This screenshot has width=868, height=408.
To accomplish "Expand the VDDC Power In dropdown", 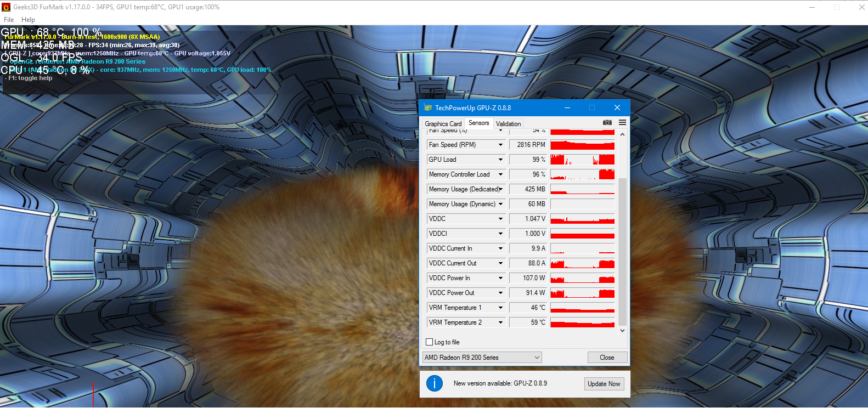I will pos(500,278).
